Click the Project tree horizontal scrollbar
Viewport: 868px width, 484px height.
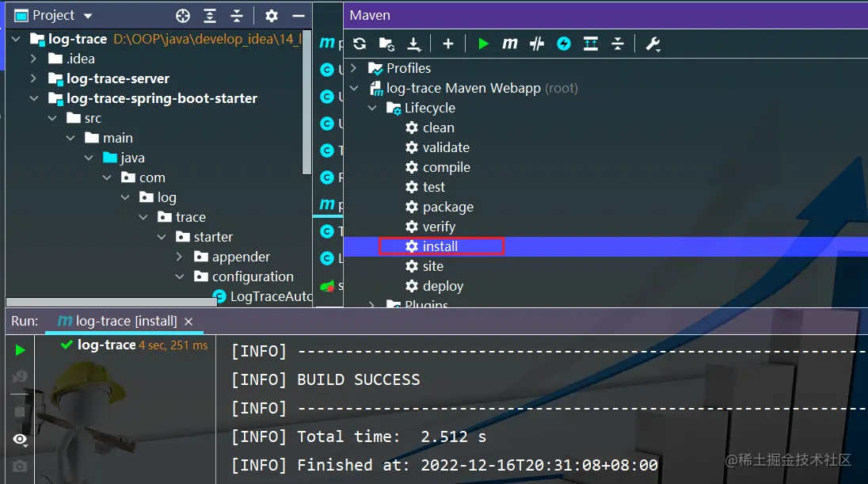click(111, 303)
